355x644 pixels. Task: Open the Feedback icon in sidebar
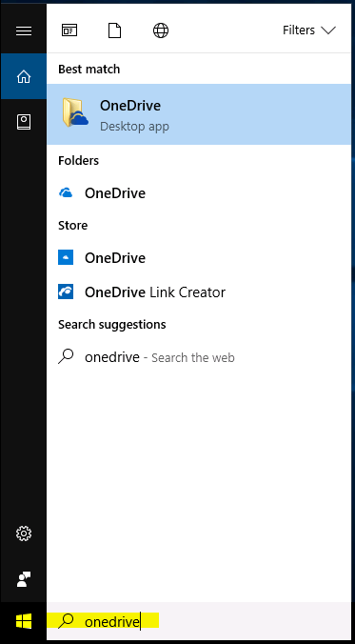[24, 579]
